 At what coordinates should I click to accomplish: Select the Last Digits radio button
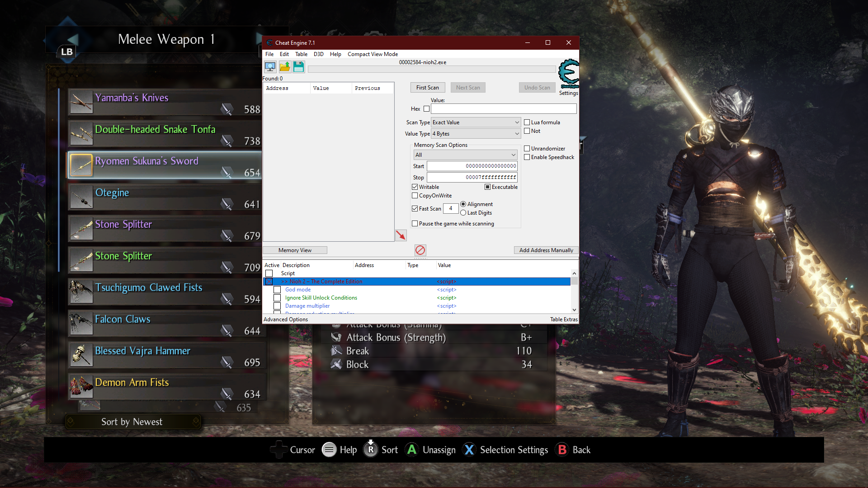point(463,213)
